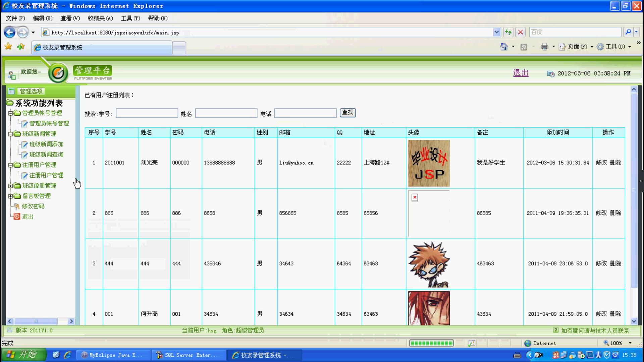Open a new blank browser tab

(x=179, y=48)
